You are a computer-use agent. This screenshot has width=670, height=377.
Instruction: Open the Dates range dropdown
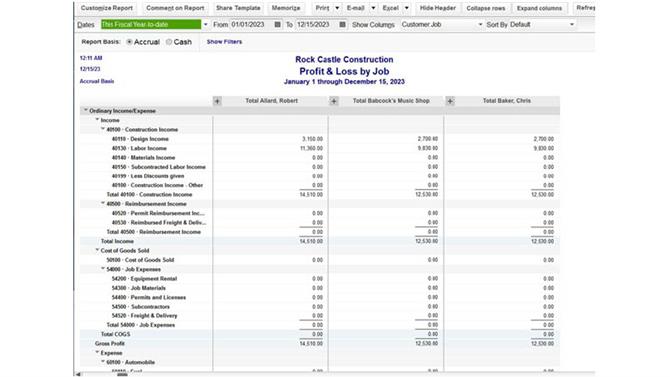click(x=206, y=25)
